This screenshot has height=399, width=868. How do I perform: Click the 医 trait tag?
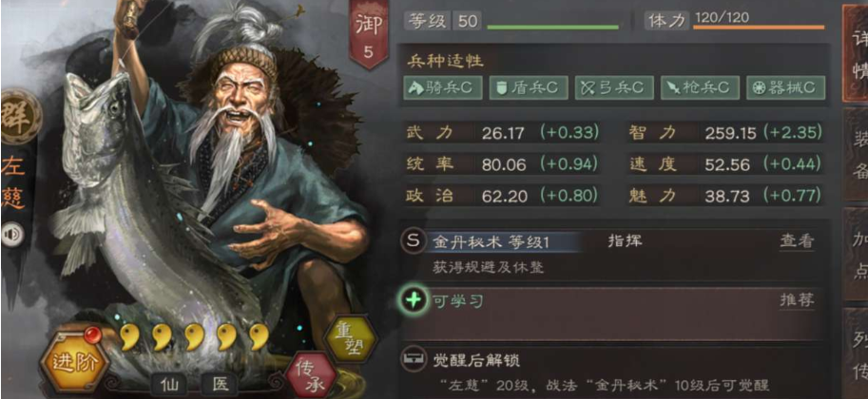coord(220,384)
